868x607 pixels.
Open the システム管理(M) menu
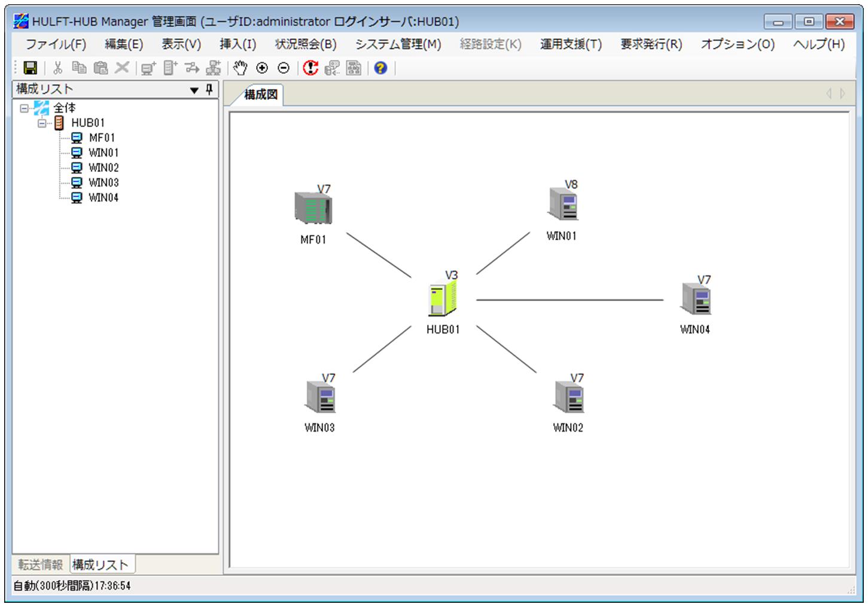point(398,44)
